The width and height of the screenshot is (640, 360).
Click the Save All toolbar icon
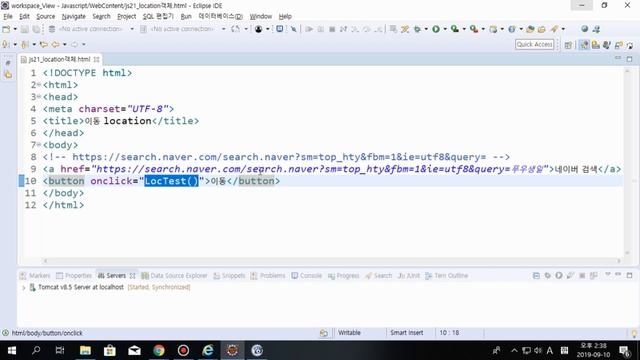(x=36, y=29)
